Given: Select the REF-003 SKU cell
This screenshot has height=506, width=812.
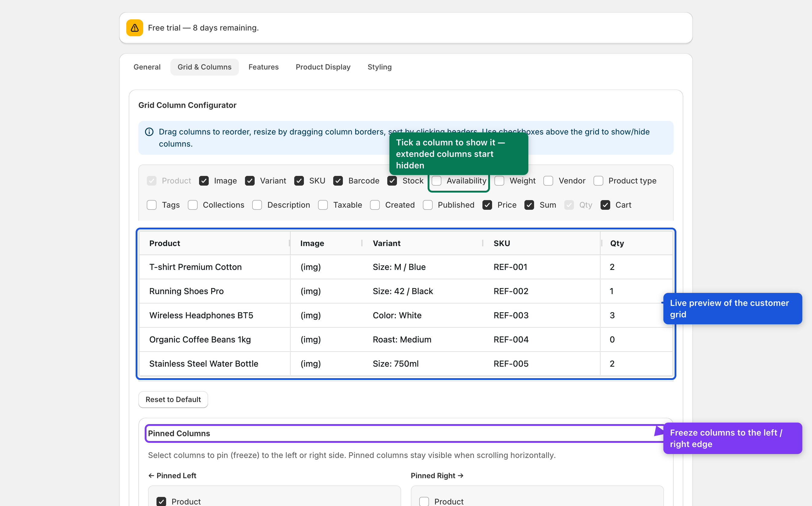Looking at the screenshot, I should (x=542, y=315).
